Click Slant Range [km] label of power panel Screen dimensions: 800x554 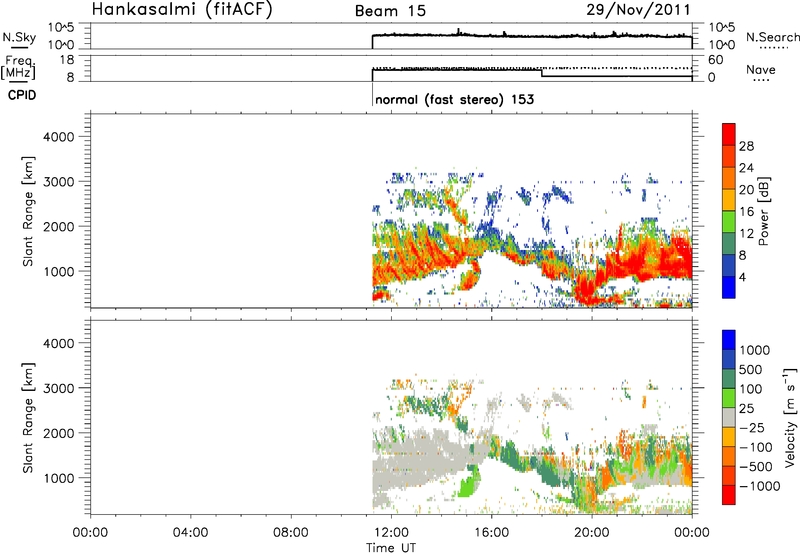(x=28, y=212)
